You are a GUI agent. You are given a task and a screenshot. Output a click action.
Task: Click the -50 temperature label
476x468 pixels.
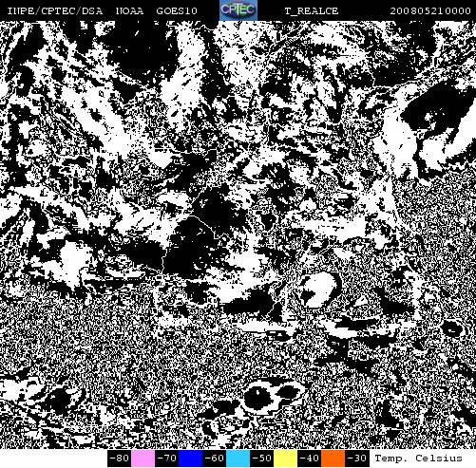click(262, 458)
